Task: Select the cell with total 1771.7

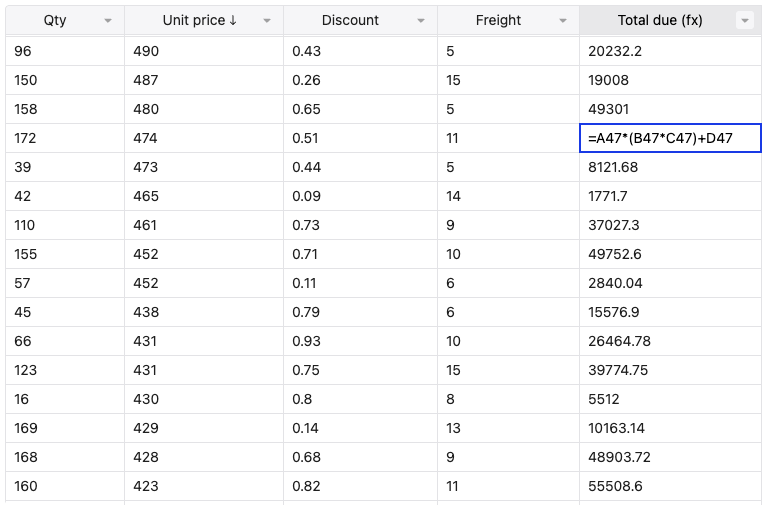Action: coord(670,196)
